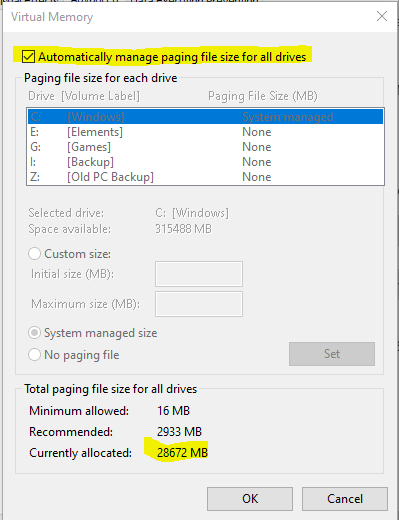Screen dimensions: 399x520
Task: Click the Drive [Volume Label] header
Action: (84, 96)
